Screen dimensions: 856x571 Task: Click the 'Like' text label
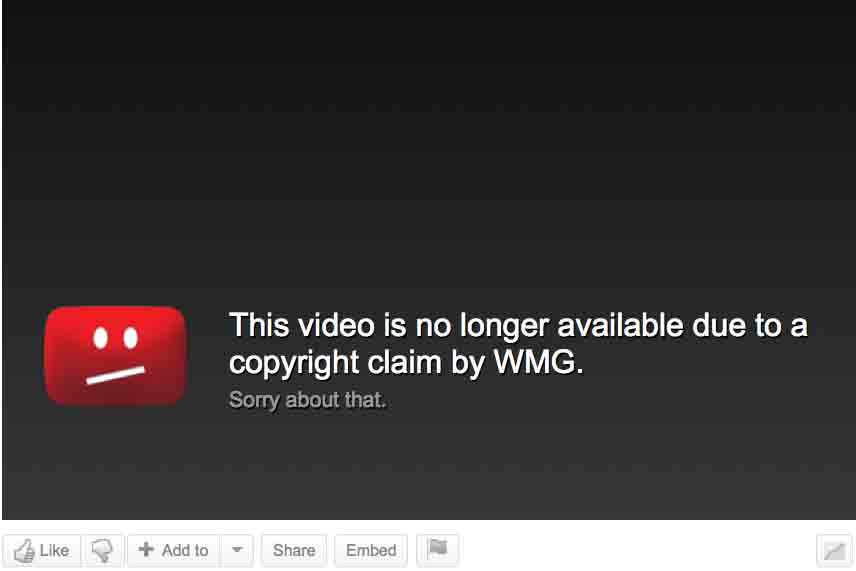(x=54, y=550)
